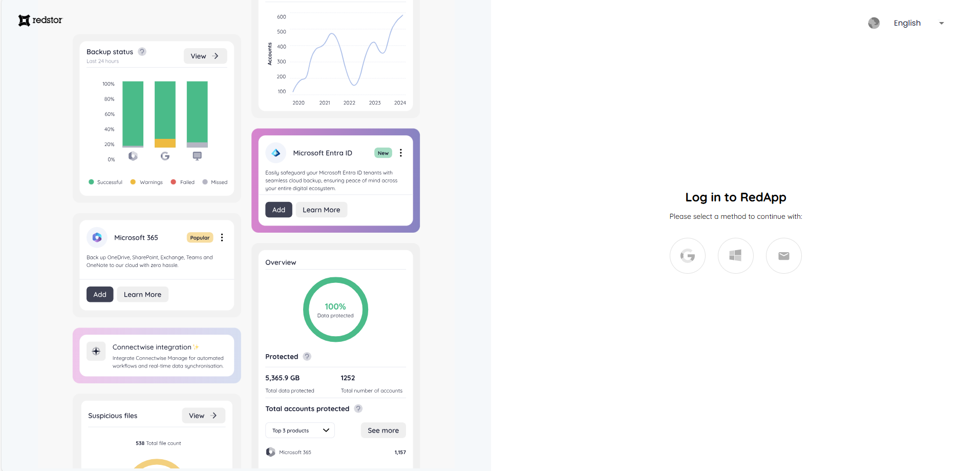Click the Popular badge
The height and width of the screenshot is (471, 980).
pos(200,237)
